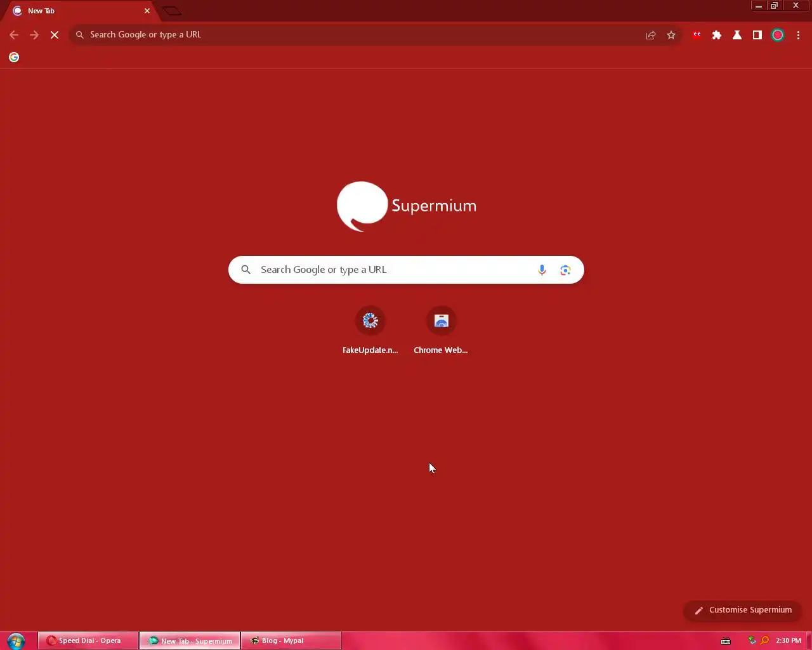Click the network tray icon
The height and width of the screenshot is (650, 812).
point(752,640)
